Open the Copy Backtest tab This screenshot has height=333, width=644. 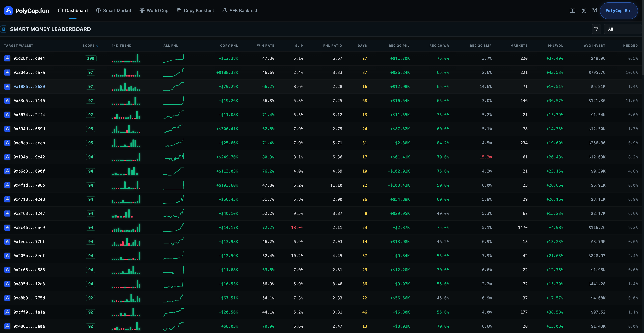[196, 11]
